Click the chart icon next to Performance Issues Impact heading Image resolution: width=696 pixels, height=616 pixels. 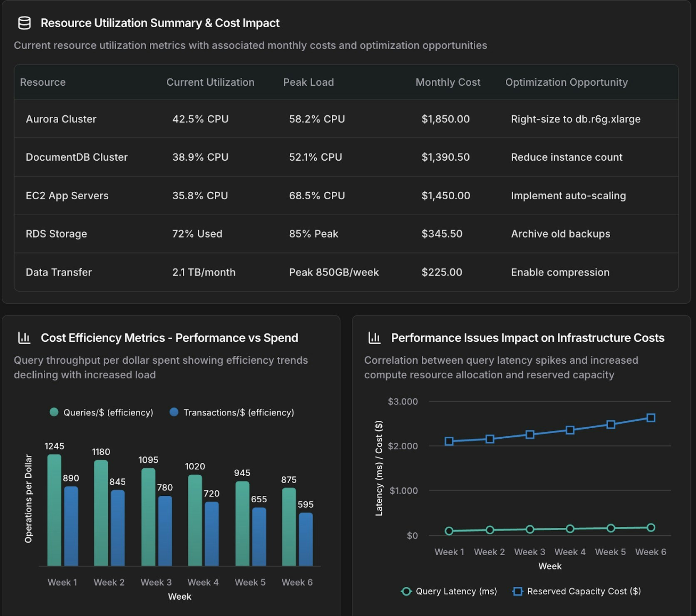(x=375, y=338)
